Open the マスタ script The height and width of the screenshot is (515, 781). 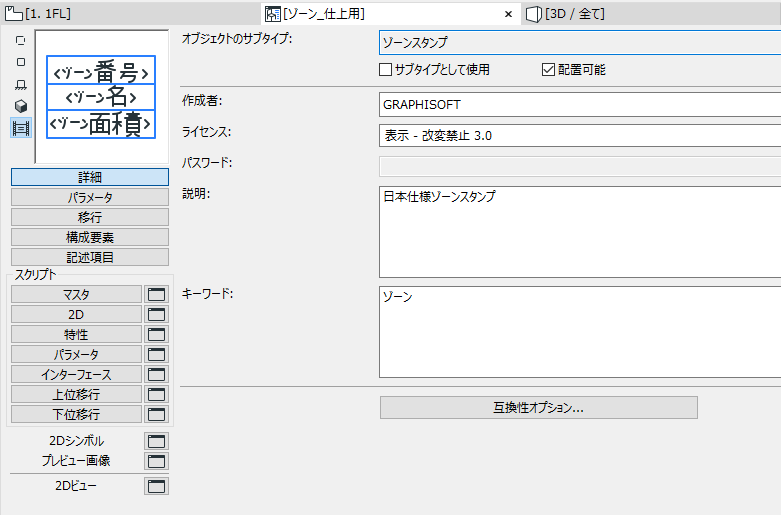76,294
